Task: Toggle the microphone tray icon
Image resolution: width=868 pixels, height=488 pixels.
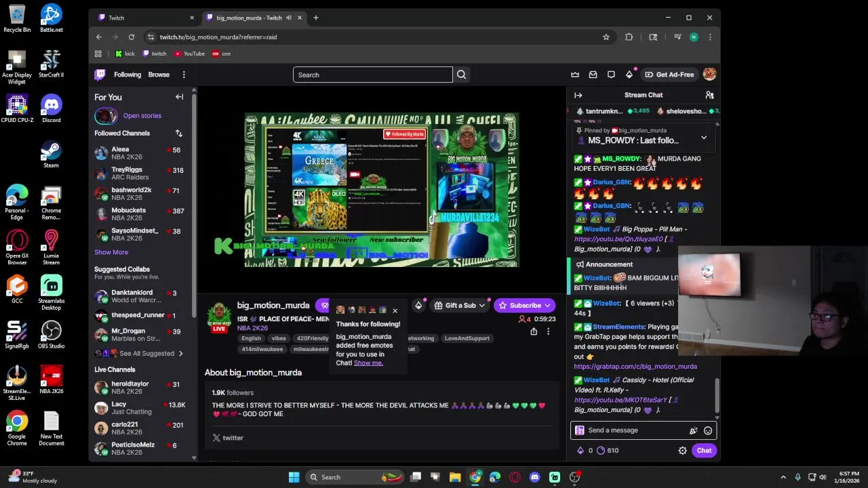Action: [x=797, y=477]
